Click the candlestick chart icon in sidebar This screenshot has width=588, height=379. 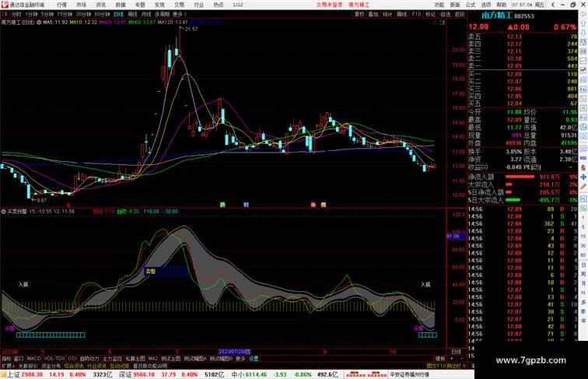pyautogui.click(x=583, y=70)
